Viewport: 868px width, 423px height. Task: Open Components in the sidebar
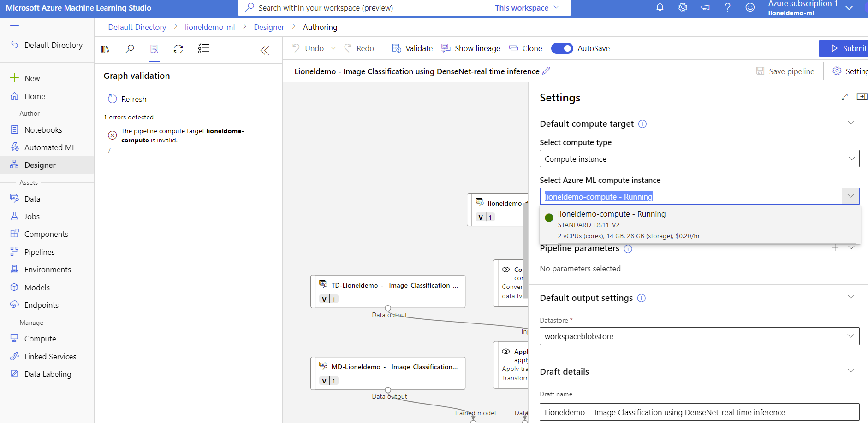click(x=47, y=234)
